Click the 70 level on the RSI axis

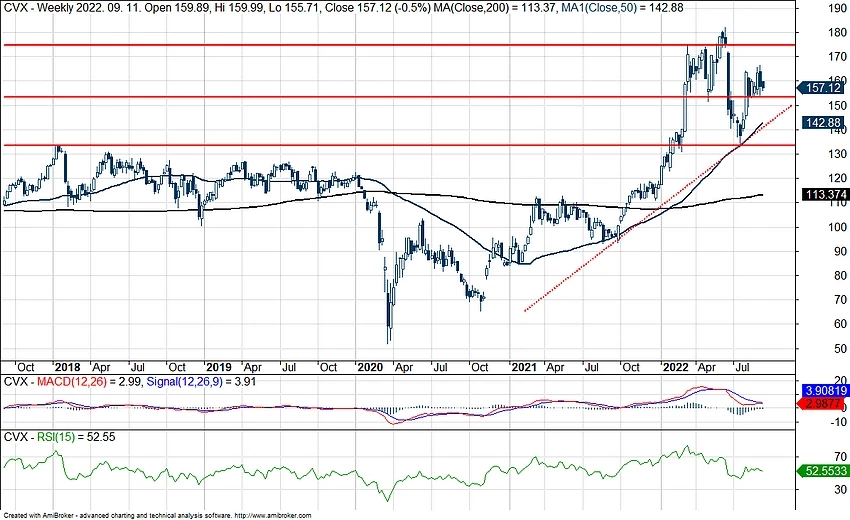click(x=840, y=457)
